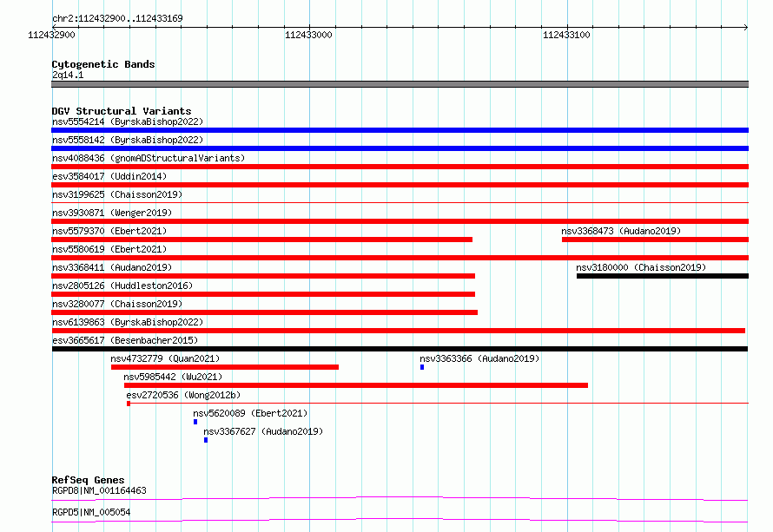Open variant nsv2805126 (Huddleston2016) label

pos(122,286)
